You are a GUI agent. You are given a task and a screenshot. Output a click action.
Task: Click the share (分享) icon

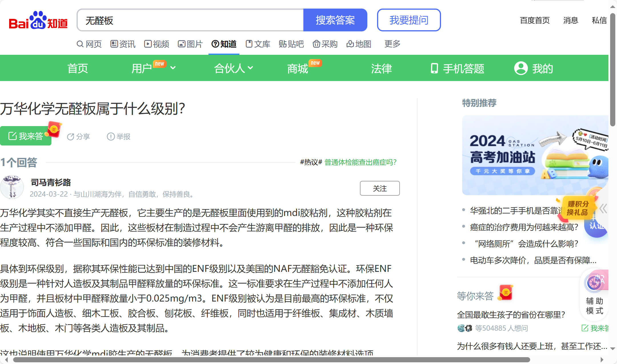(71, 137)
